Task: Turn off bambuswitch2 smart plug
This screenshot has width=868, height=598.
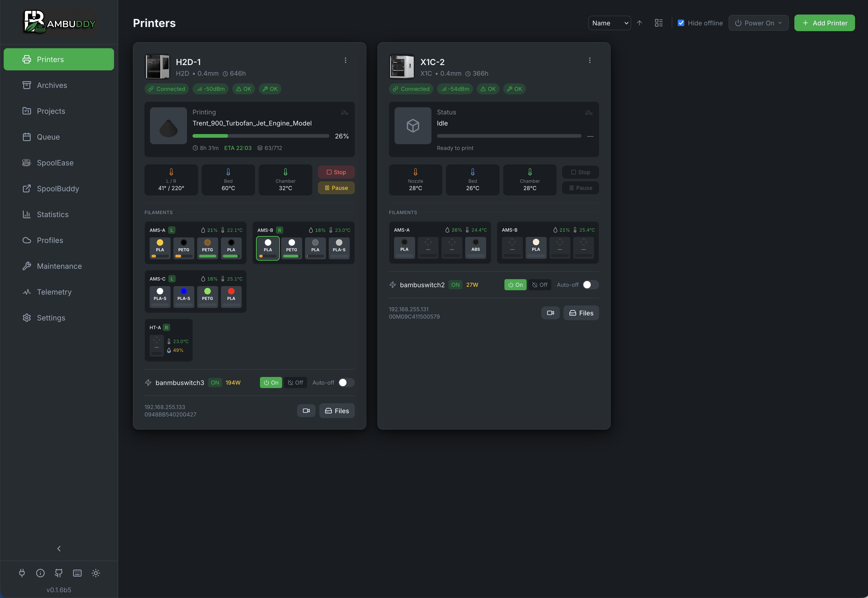Action: click(540, 285)
